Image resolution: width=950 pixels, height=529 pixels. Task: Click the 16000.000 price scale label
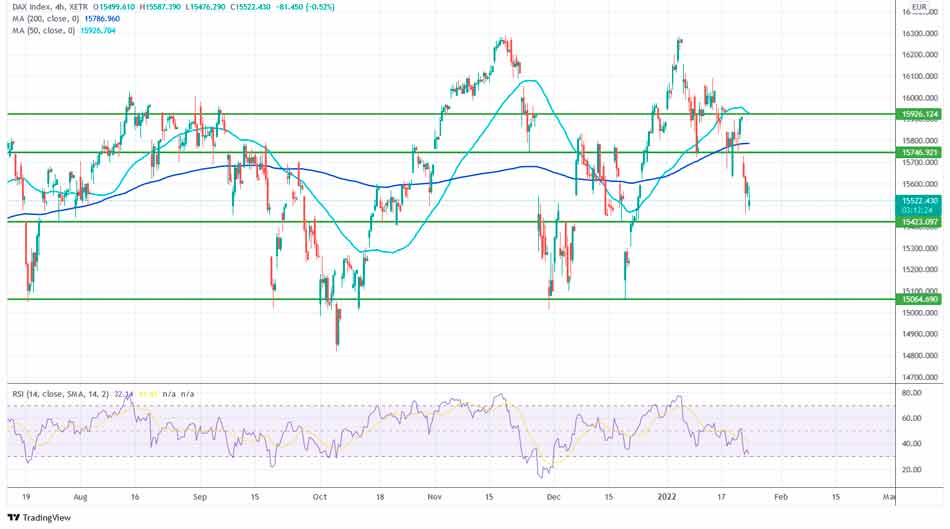920,98
